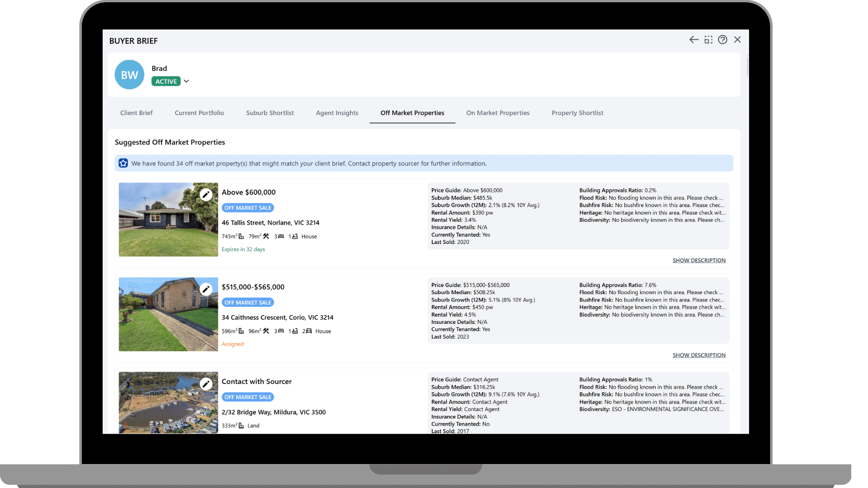Click edit pencil on Mildura property image
The image size is (868, 488).
pos(206,384)
